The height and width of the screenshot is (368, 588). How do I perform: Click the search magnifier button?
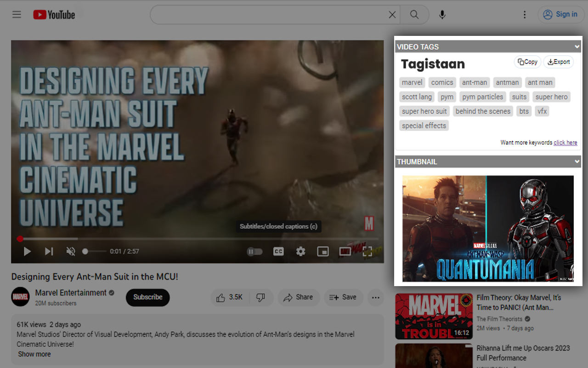tap(414, 15)
